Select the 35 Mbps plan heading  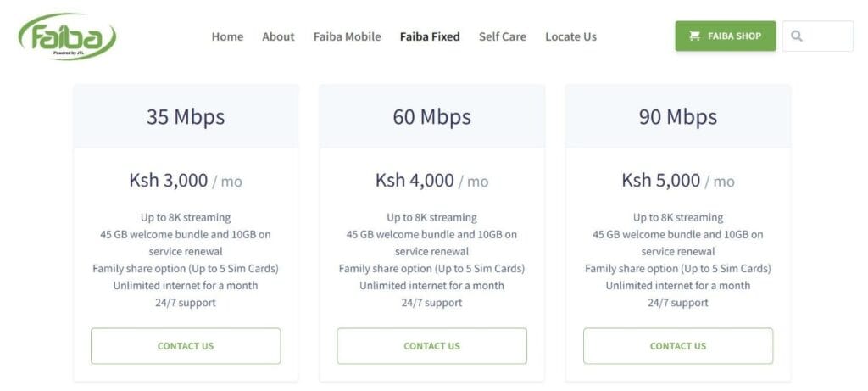pyautogui.click(x=186, y=117)
